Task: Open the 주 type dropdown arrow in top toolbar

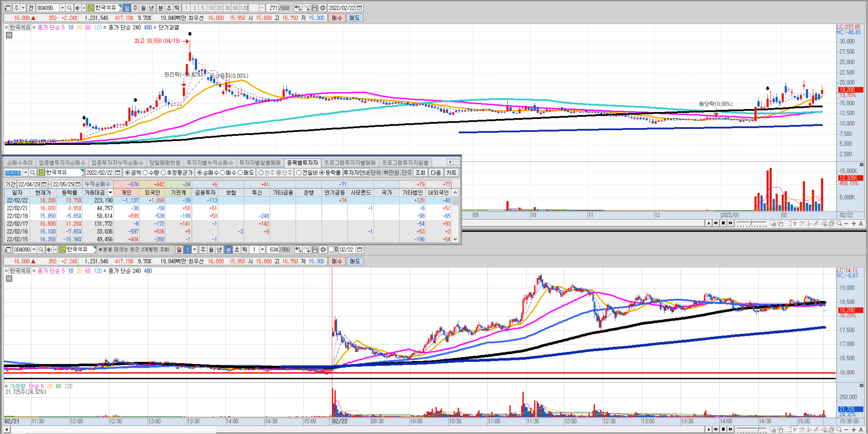Action: tap(23, 8)
